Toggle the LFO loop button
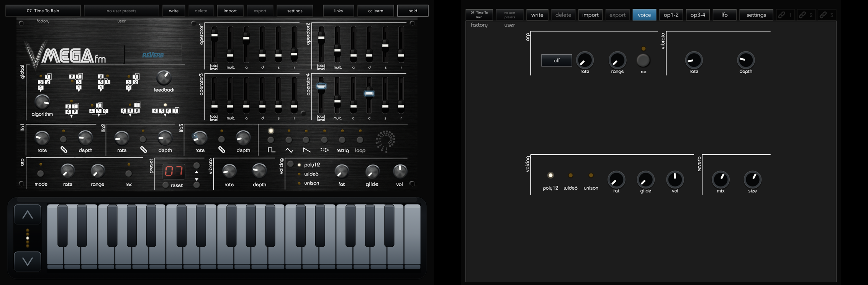868x285 pixels. [x=360, y=140]
